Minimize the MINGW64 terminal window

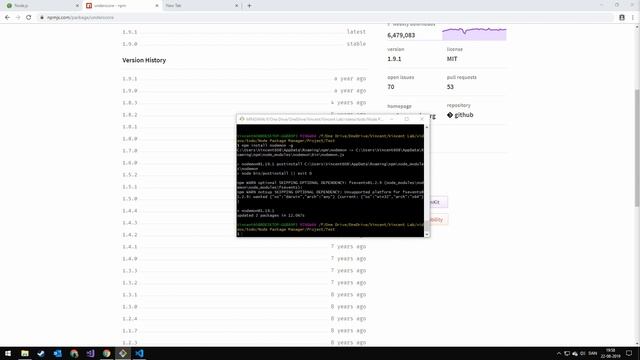coord(391,119)
